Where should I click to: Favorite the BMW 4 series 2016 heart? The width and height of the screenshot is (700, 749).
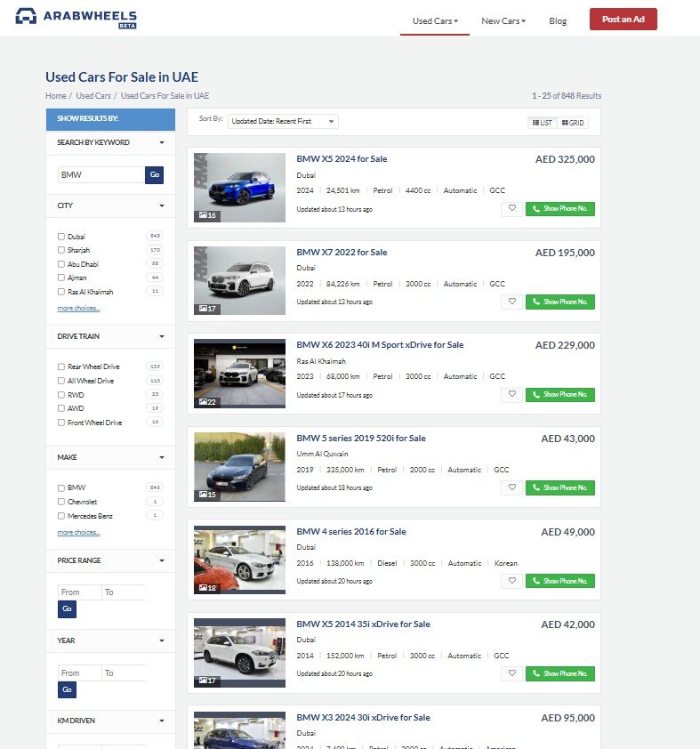pyautogui.click(x=511, y=581)
